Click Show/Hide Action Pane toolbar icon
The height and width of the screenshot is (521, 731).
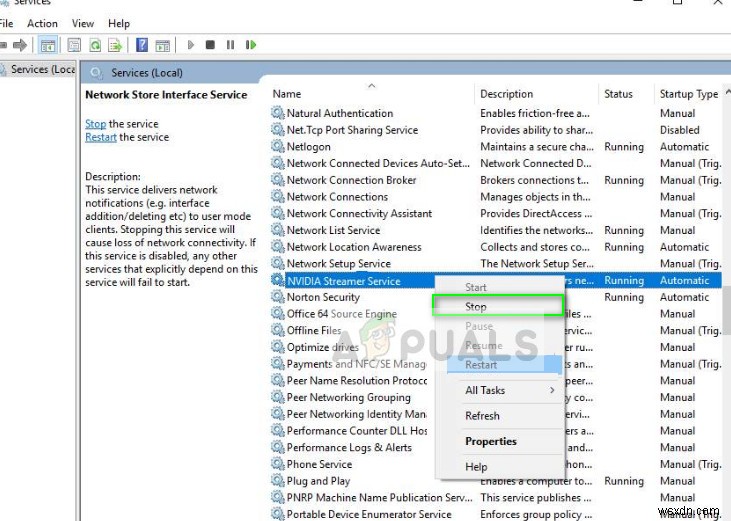(x=163, y=45)
